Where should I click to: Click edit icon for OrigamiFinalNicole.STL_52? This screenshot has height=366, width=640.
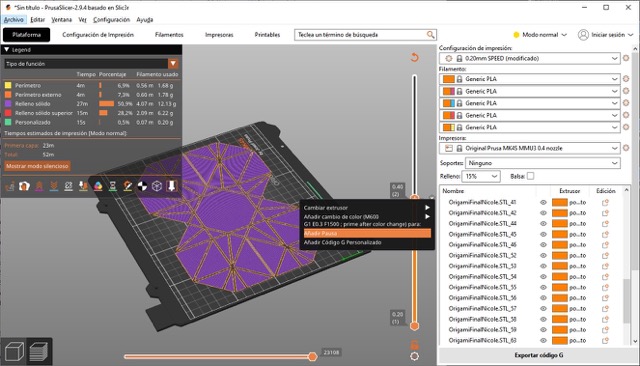[605, 255]
